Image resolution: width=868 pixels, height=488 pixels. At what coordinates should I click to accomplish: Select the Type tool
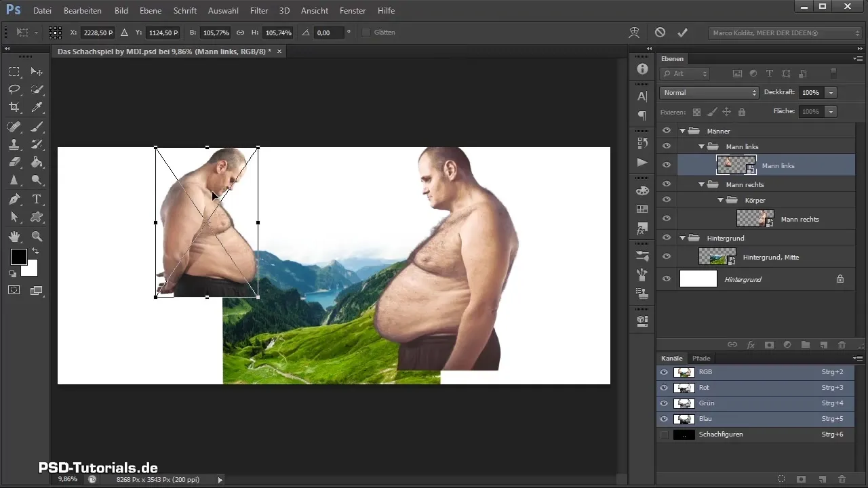[37, 199]
